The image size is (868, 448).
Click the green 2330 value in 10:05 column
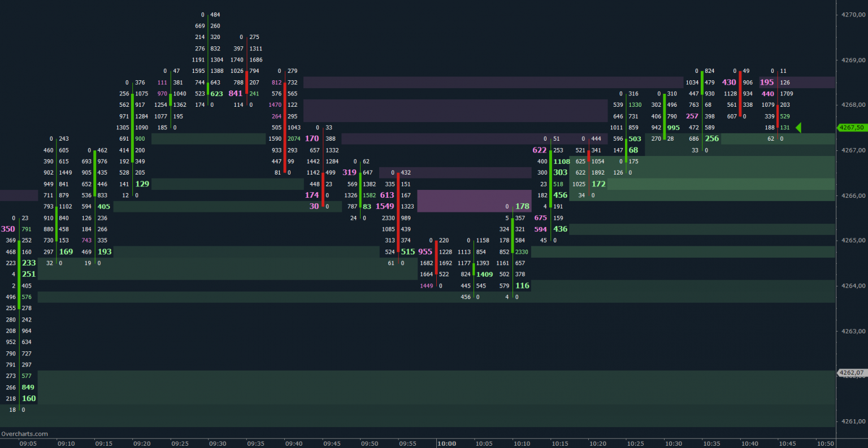[x=521, y=251]
